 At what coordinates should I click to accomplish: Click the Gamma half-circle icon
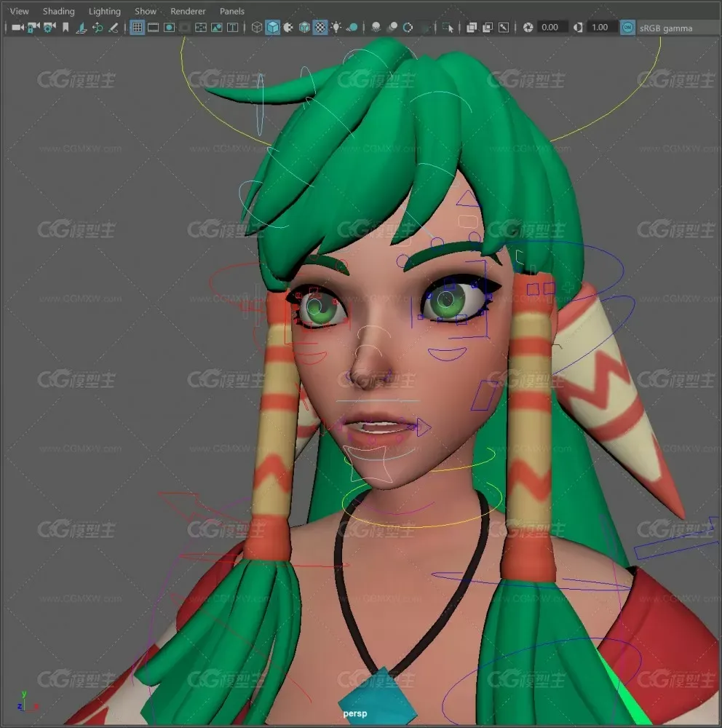point(578,28)
